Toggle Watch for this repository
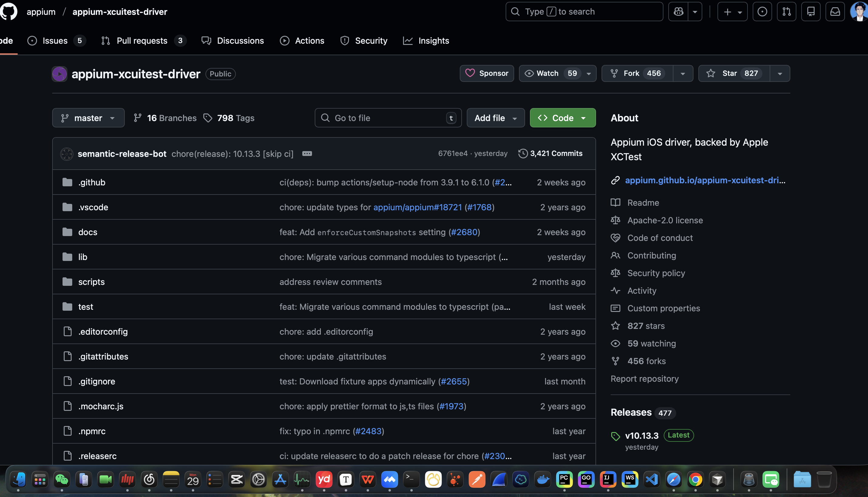This screenshot has width=868, height=497. (547, 73)
